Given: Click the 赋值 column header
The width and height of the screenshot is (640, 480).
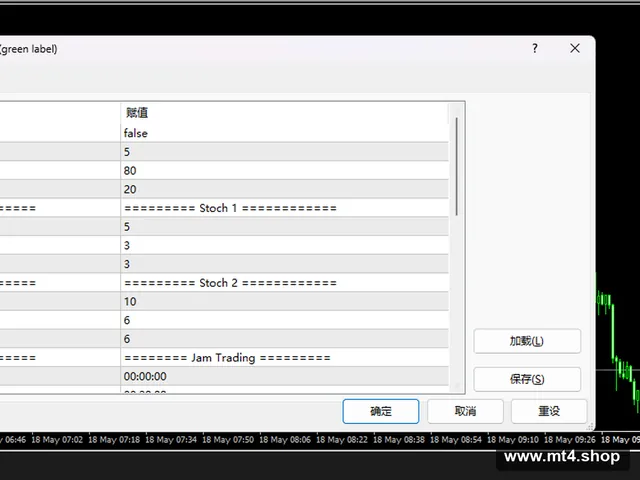Looking at the screenshot, I should (x=284, y=113).
